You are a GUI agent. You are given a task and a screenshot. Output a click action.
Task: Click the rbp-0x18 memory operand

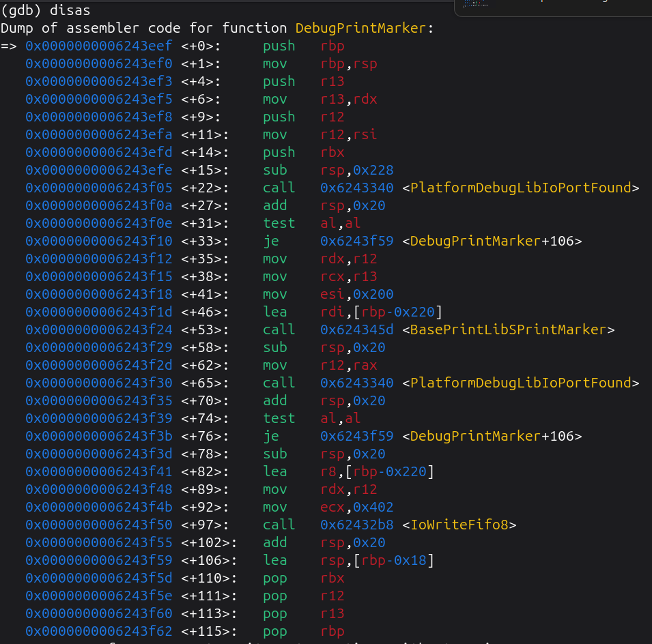coord(394,561)
